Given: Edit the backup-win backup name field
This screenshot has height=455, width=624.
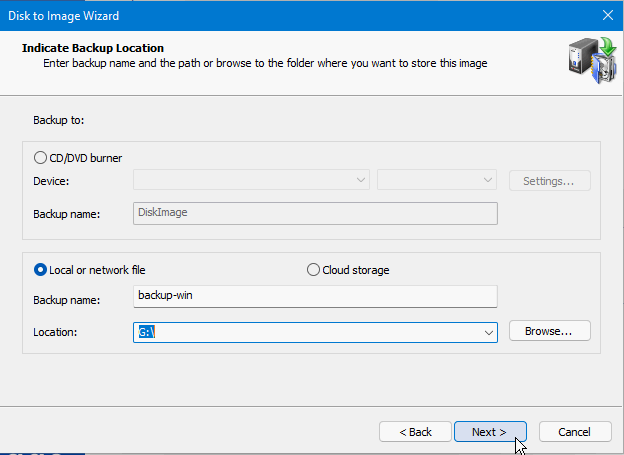Looking at the screenshot, I should coord(315,296).
